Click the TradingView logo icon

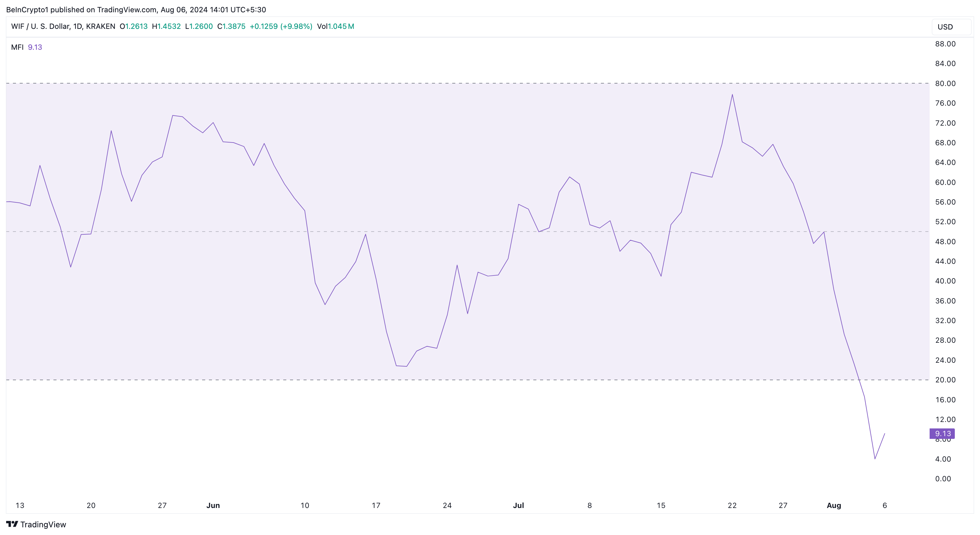pyautogui.click(x=12, y=524)
